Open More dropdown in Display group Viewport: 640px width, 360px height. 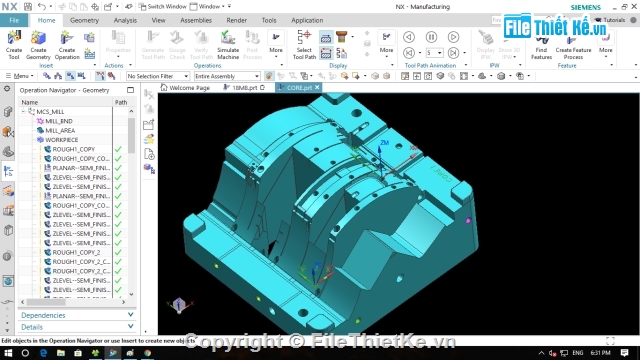(x=386, y=45)
